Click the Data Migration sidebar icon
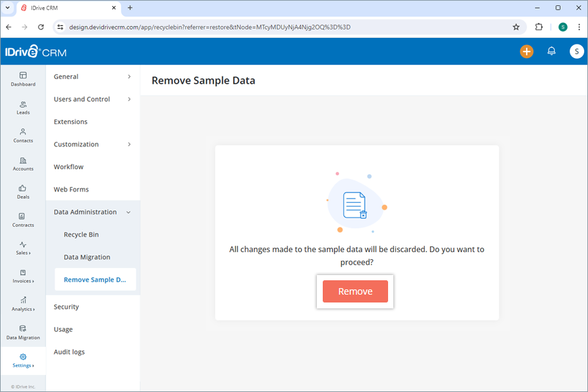 coord(23,333)
